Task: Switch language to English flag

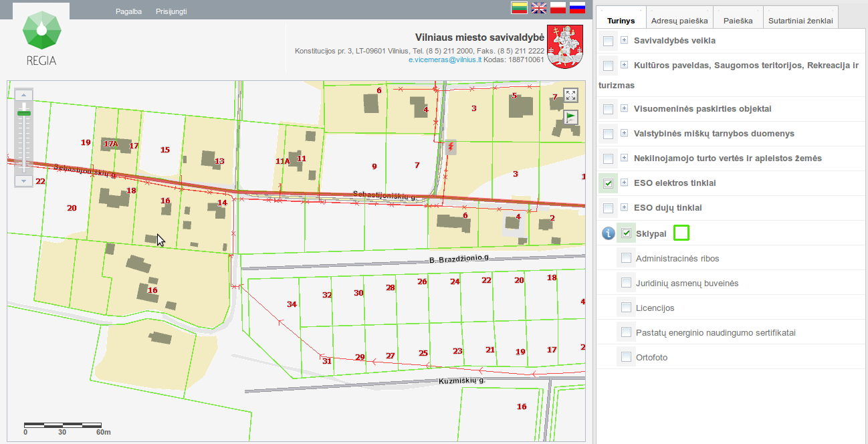Action: coord(539,7)
